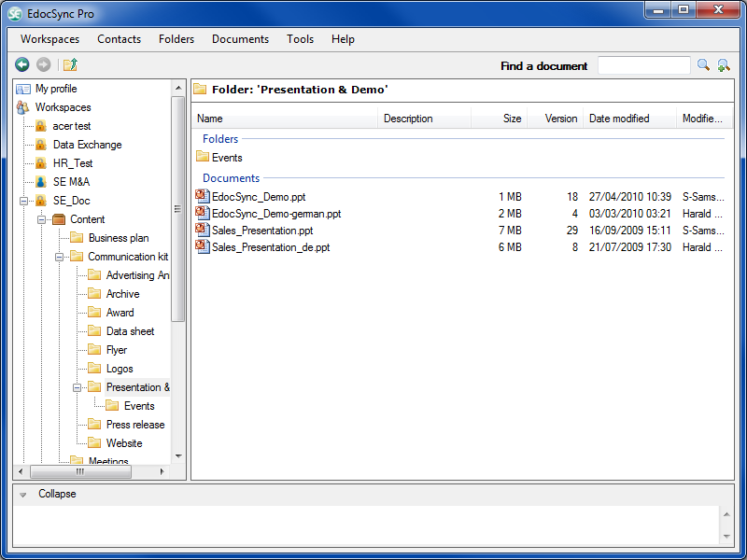This screenshot has width=747, height=560.
Task: Open the Help menu
Action: pos(343,39)
